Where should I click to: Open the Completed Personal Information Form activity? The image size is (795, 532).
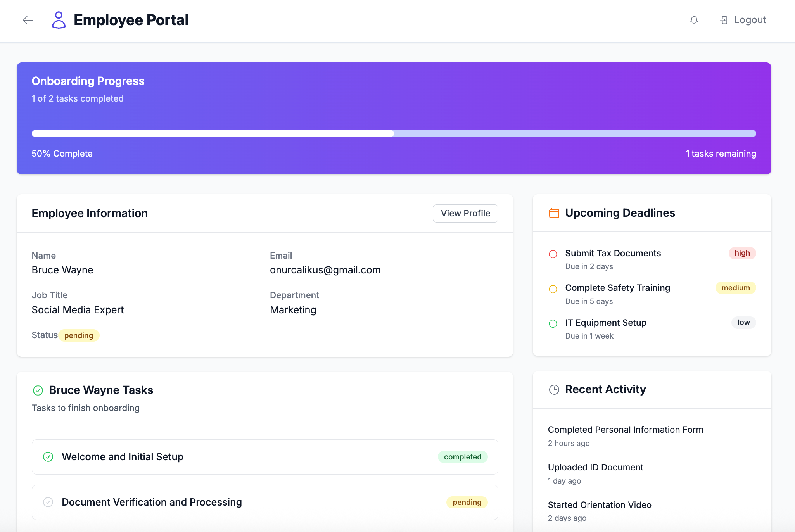(x=625, y=430)
